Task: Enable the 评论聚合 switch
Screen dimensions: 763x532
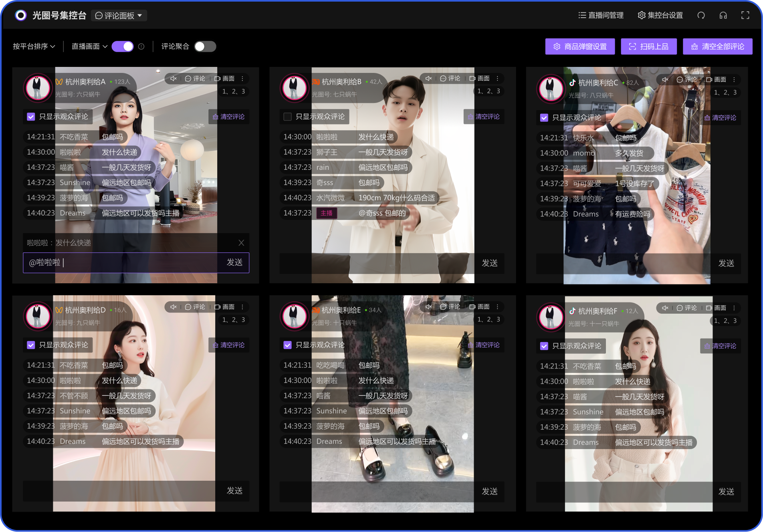Action: (205, 46)
